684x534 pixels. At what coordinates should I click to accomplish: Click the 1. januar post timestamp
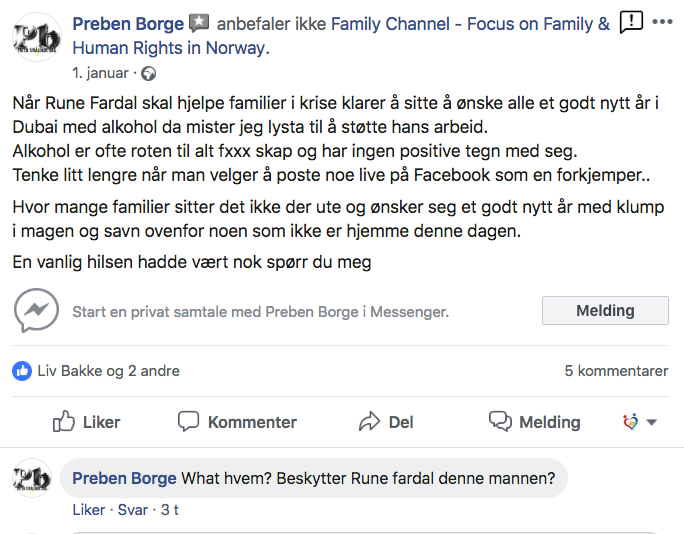(100, 73)
